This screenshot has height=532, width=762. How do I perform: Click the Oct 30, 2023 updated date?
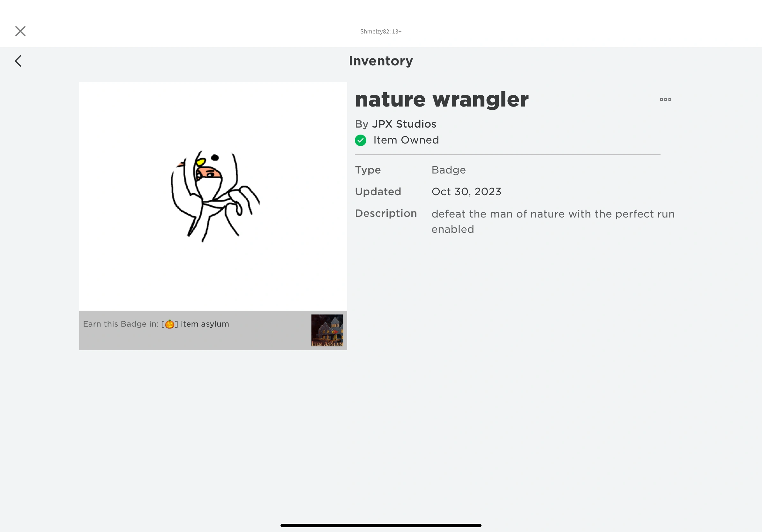click(x=466, y=192)
